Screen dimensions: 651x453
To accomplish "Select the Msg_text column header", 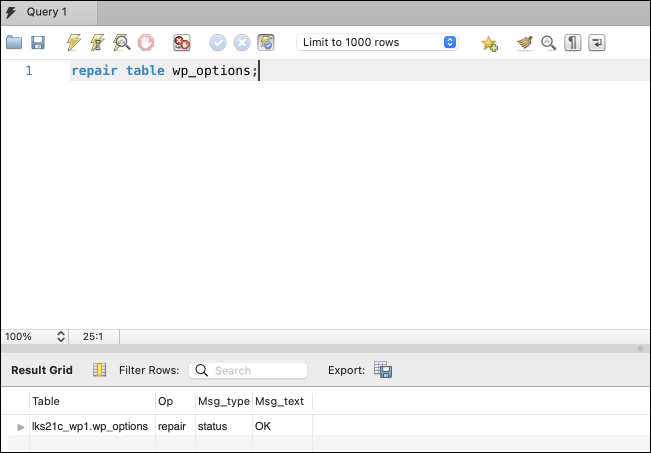I will (x=282, y=401).
